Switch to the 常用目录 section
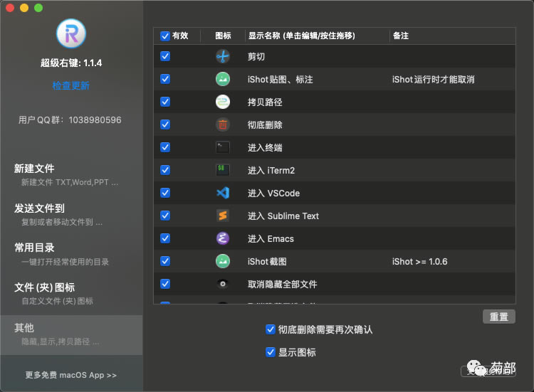Image resolution: width=534 pixels, height=392 pixels. coord(71,254)
